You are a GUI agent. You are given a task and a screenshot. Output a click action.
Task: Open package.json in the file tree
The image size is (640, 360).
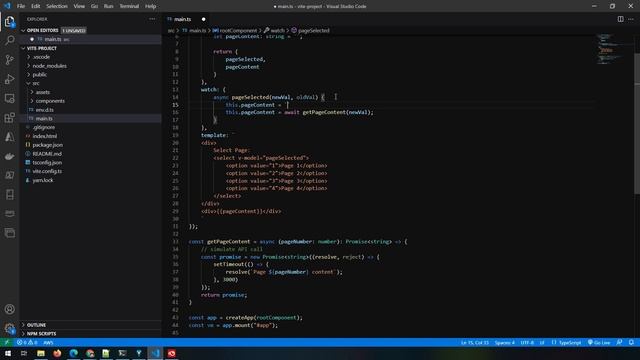click(x=47, y=145)
